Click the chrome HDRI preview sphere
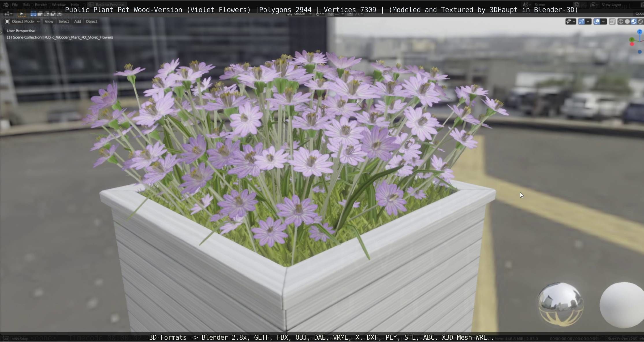Screen dimensions: 644x342 560,305
